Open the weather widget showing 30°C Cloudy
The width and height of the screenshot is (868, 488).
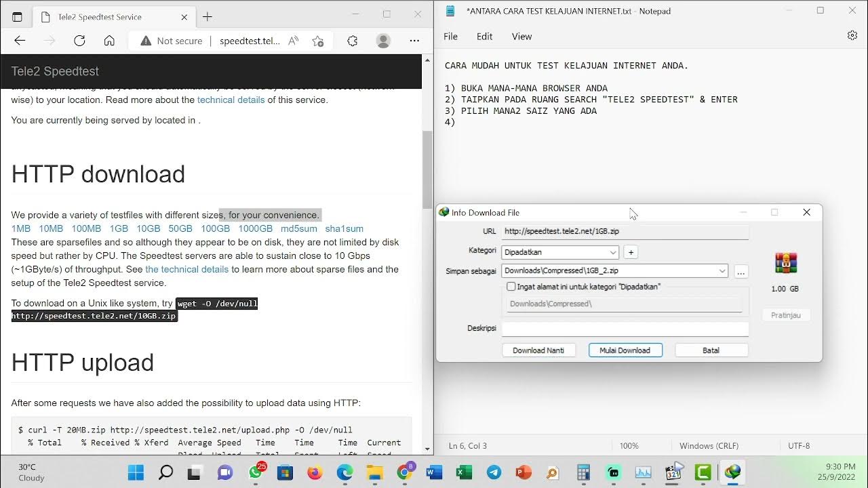31,472
